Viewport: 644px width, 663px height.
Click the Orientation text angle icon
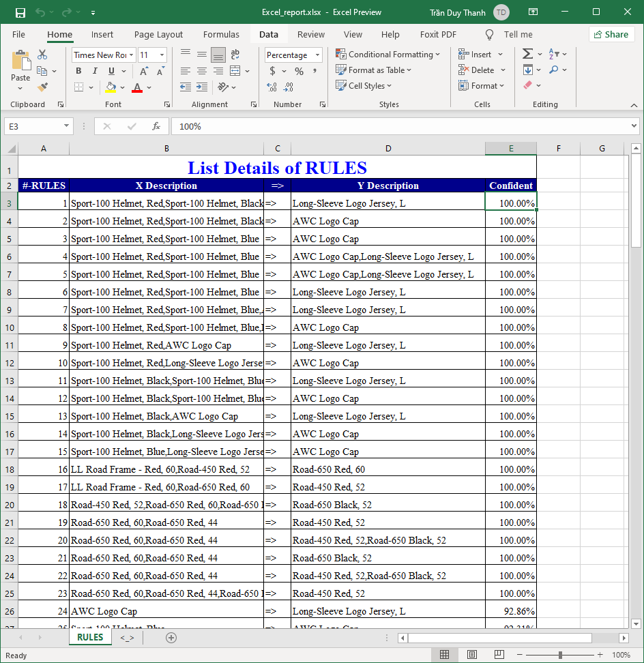[223, 87]
